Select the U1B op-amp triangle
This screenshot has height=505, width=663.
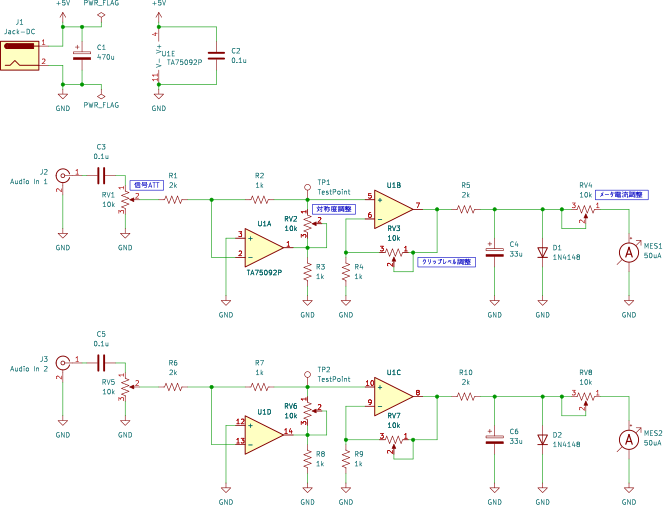[x=393, y=207]
